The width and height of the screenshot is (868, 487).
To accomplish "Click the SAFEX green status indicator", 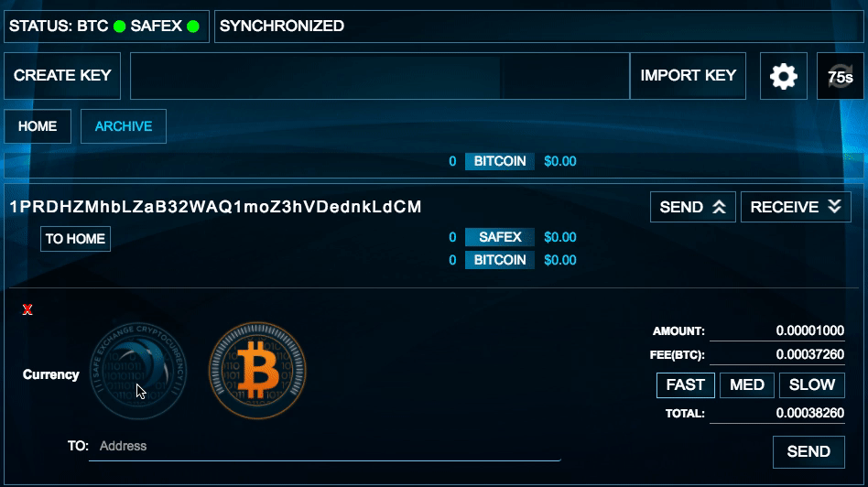I will point(192,27).
